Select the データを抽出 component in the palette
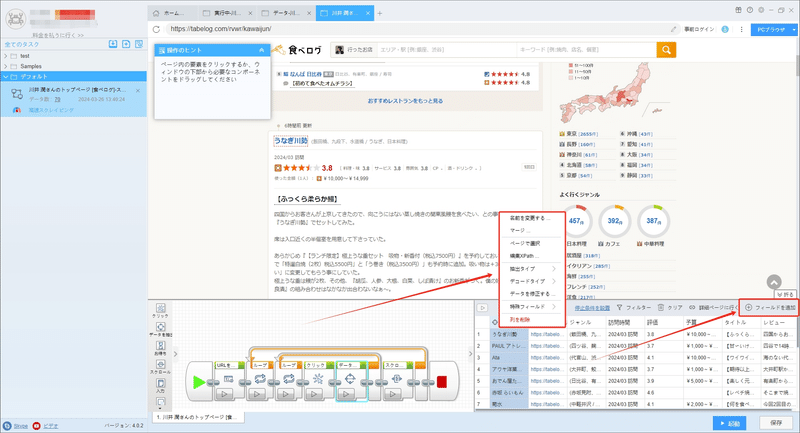 click(161, 329)
